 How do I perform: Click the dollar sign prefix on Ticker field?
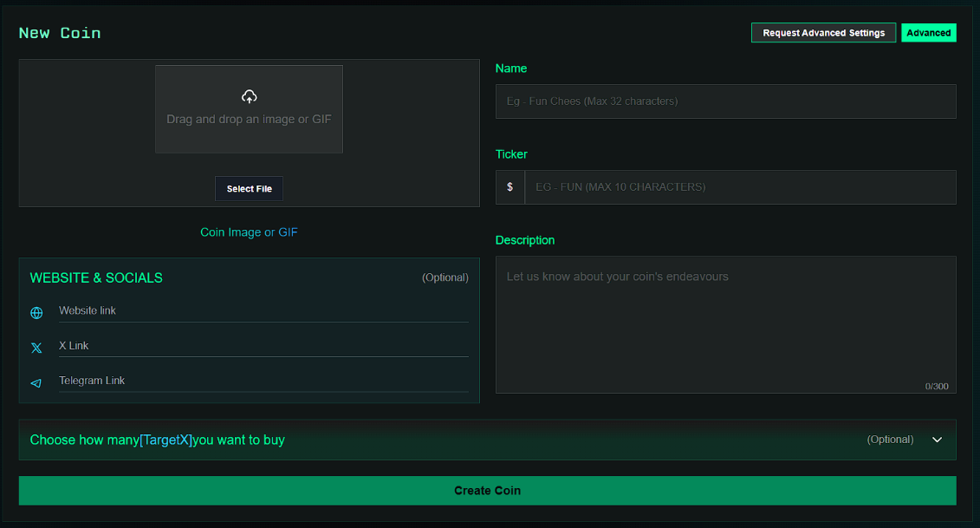[x=510, y=186]
